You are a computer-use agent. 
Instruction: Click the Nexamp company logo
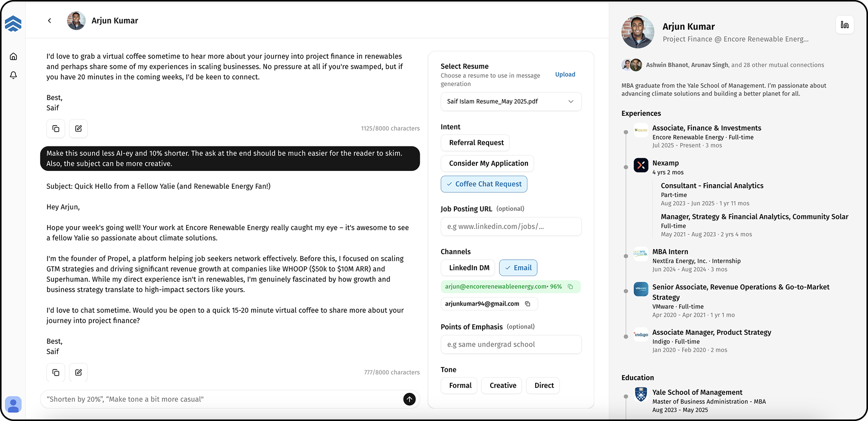point(641,165)
